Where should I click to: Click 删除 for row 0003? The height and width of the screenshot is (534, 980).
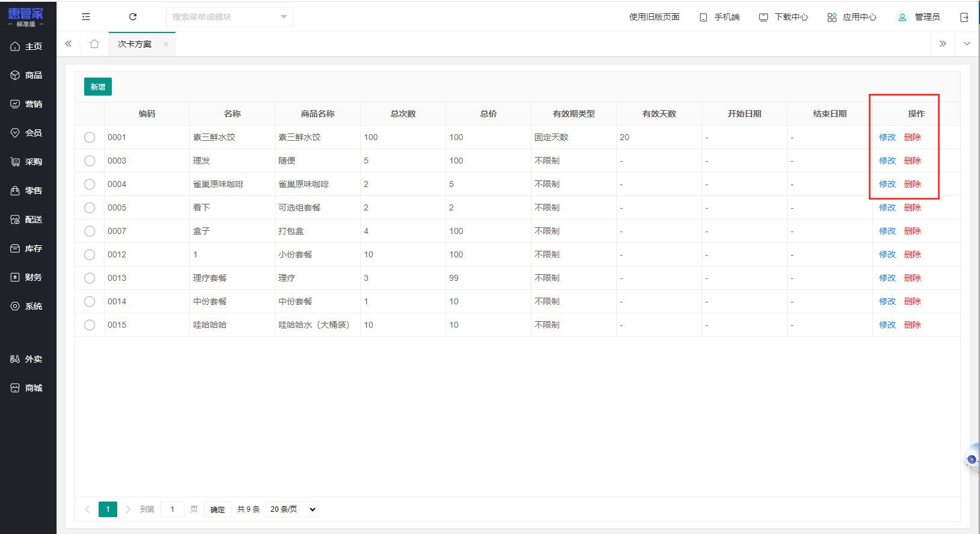tap(913, 161)
